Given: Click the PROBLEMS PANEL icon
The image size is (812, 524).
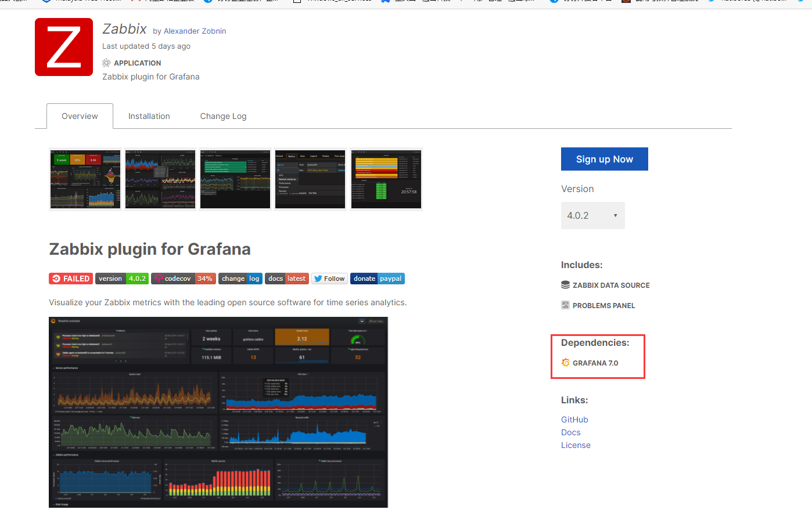Looking at the screenshot, I should (x=565, y=305).
